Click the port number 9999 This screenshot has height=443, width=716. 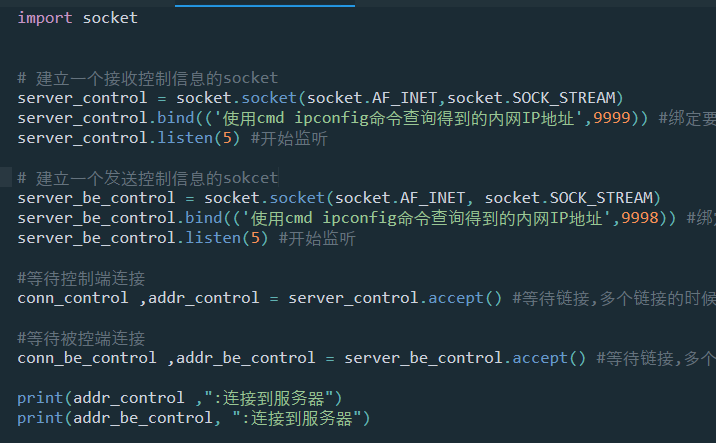(612, 118)
